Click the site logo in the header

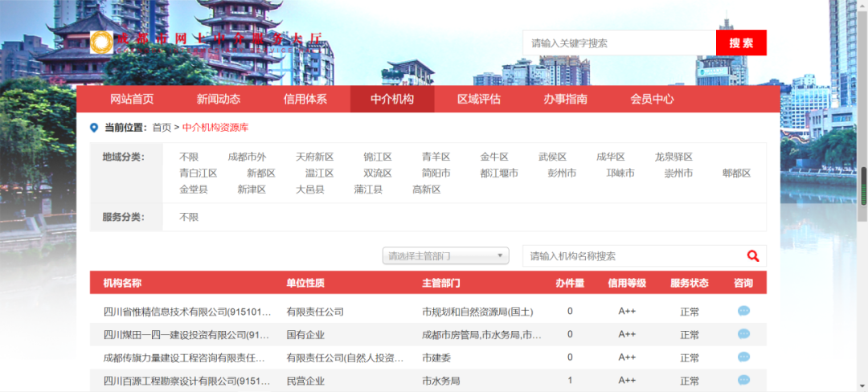tap(101, 43)
